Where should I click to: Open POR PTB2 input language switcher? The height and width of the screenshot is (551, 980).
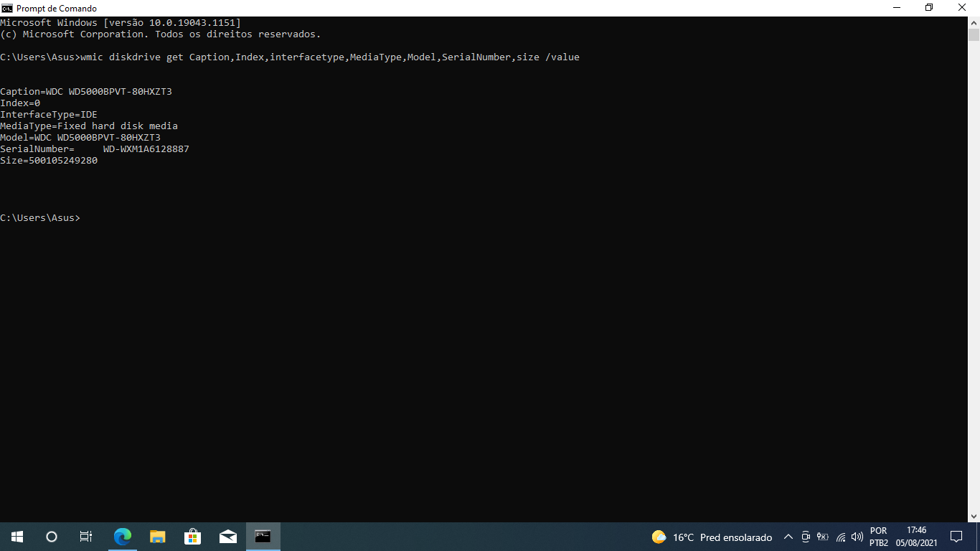point(879,537)
